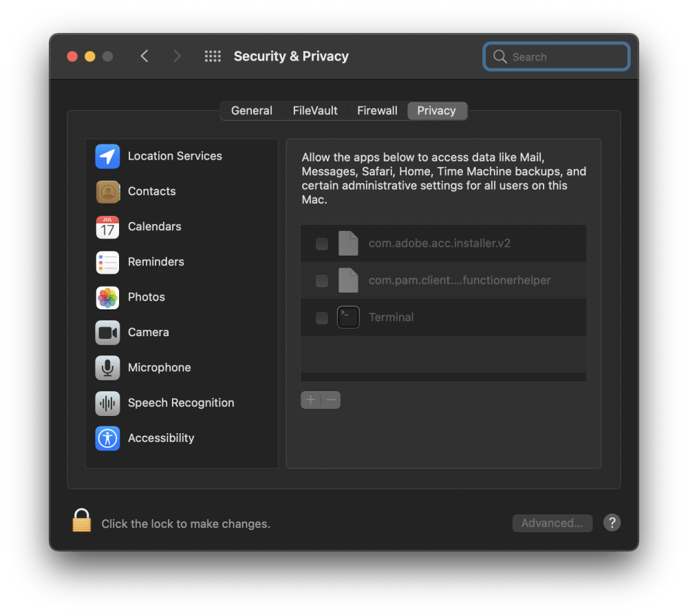Close the window with red button

(72, 56)
